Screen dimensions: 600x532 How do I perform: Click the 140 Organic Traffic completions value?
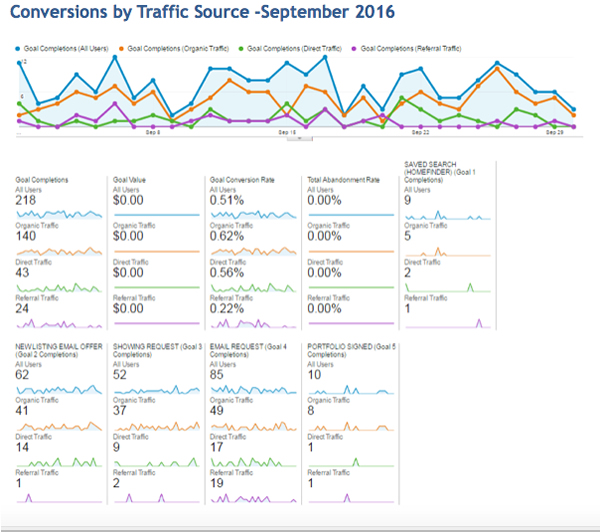tap(26, 236)
